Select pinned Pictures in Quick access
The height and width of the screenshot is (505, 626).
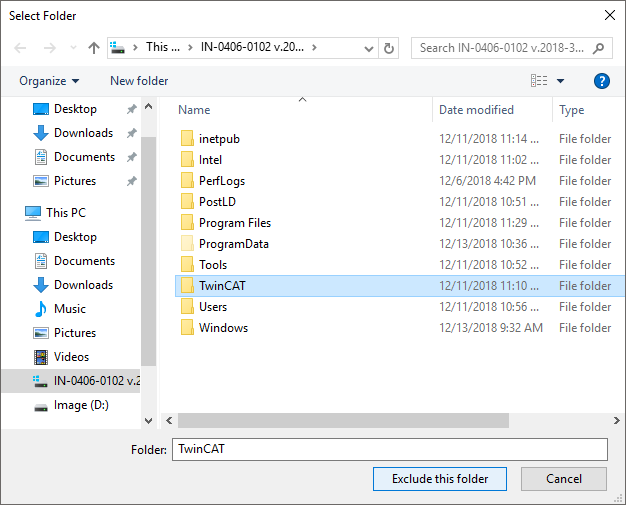[x=65, y=181]
